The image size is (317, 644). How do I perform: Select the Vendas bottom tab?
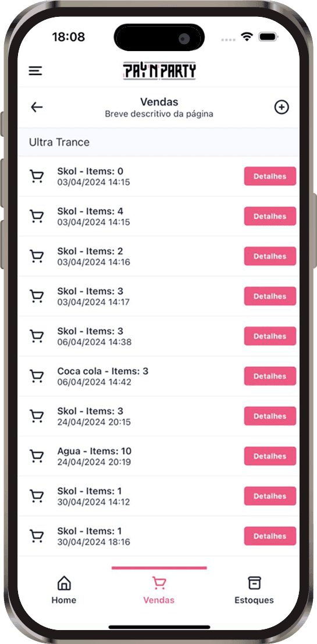(x=159, y=590)
